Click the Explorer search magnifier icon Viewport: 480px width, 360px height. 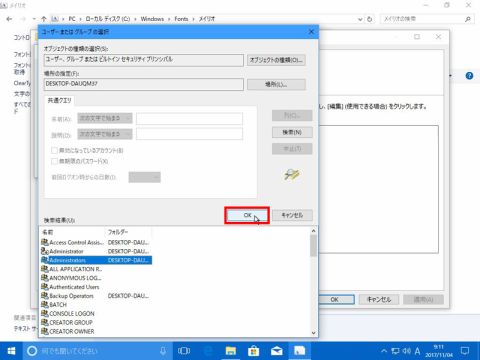[468, 19]
